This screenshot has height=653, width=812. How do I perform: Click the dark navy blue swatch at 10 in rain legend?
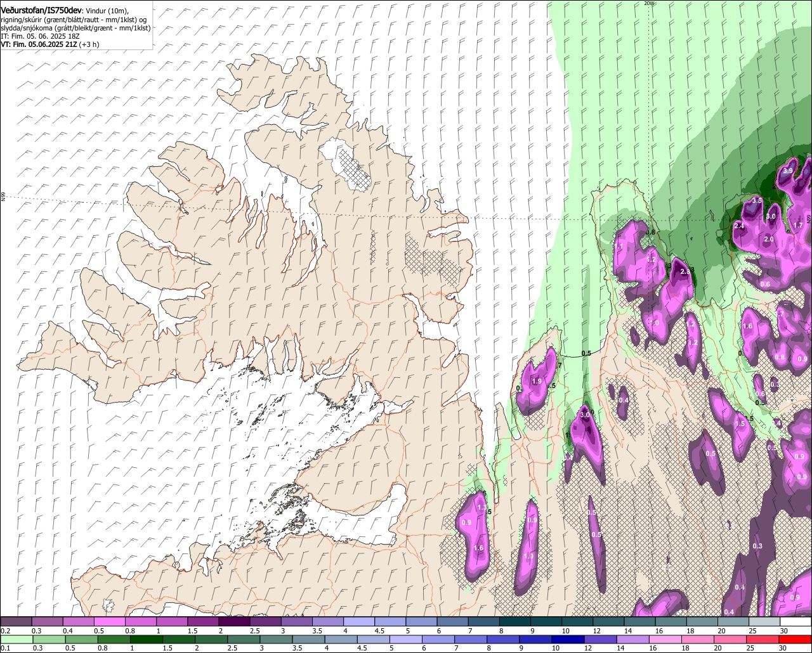click(x=567, y=640)
